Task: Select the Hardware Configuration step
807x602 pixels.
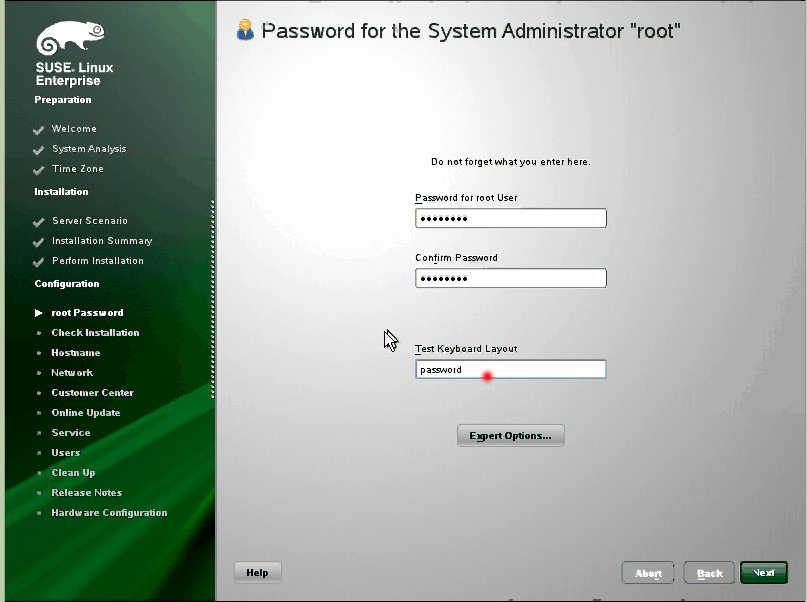Action: click(x=109, y=513)
